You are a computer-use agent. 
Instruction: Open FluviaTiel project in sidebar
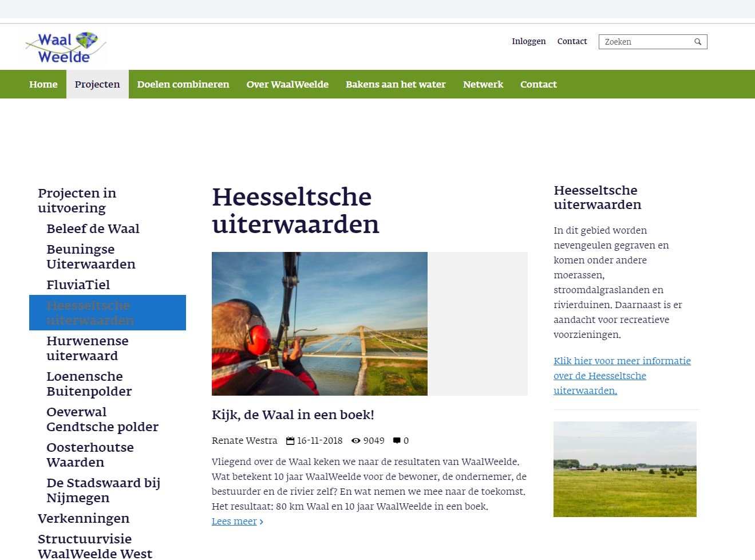tap(78, 285)
